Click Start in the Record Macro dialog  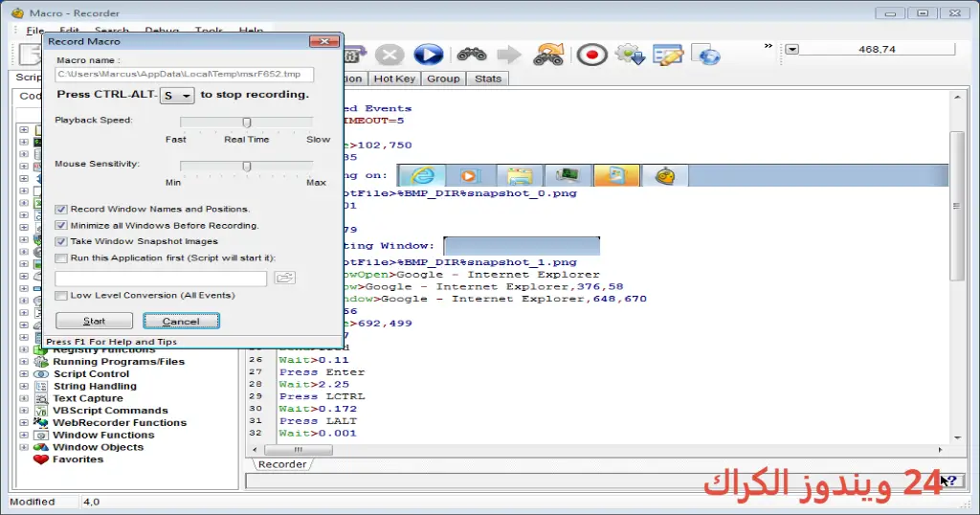coord(95,321)
